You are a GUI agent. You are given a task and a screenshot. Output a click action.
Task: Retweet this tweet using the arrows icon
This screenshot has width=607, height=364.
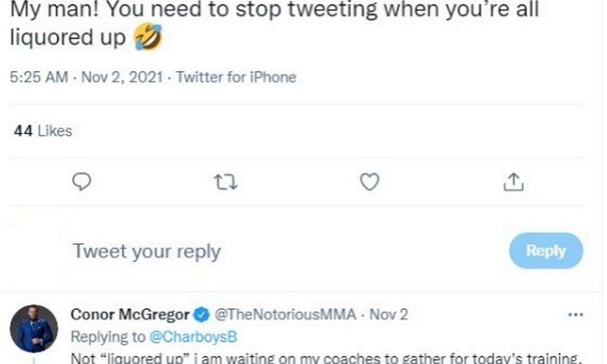tap(226, 182)
